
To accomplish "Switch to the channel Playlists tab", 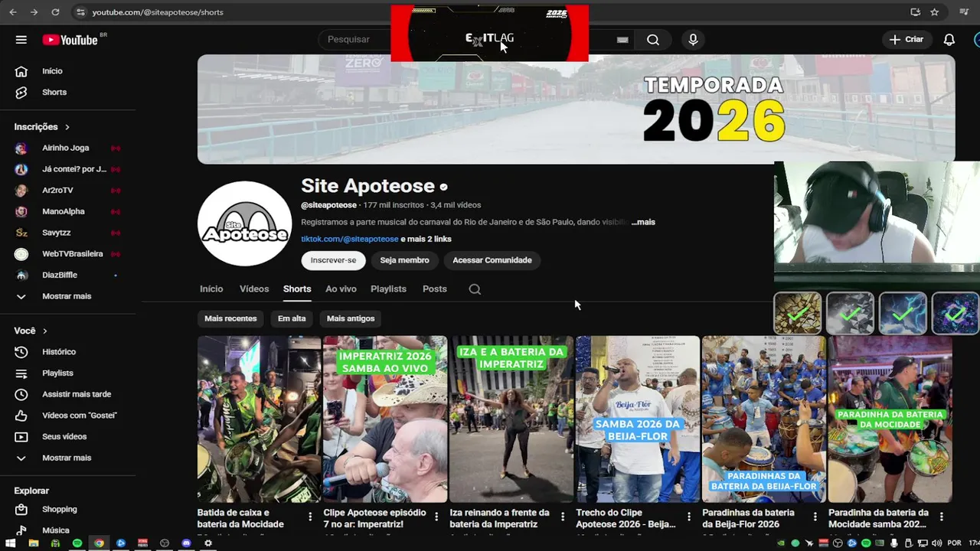I will point(388,289).
